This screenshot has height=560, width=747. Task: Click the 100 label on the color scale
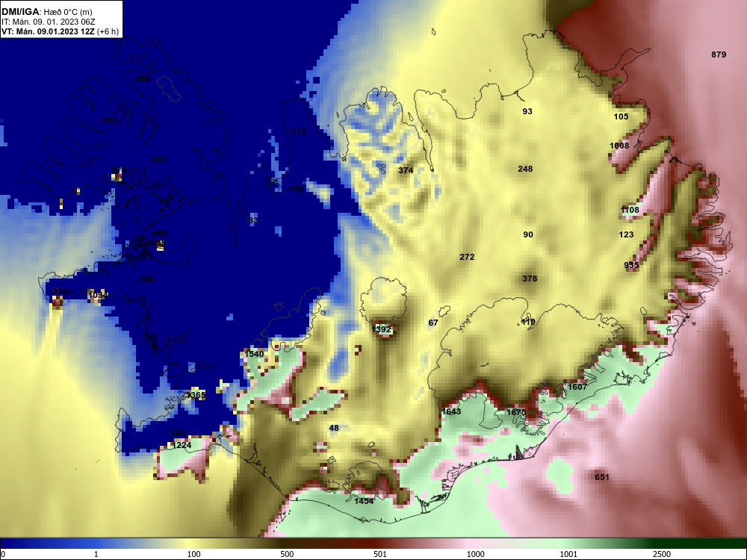194,554
